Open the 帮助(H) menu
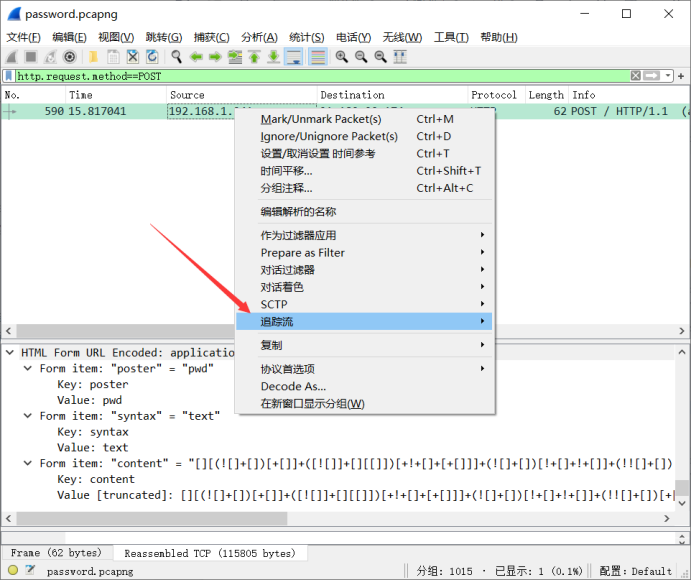The height and width of the screenshot is (580, 692). [499, 38]
